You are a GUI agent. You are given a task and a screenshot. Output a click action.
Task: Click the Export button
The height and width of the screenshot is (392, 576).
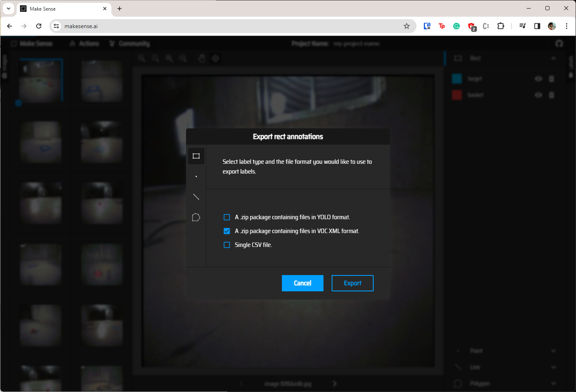point(352,283)
